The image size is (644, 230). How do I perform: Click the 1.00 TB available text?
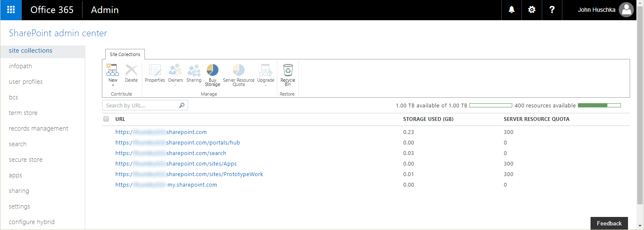click(x=431, y=105)
